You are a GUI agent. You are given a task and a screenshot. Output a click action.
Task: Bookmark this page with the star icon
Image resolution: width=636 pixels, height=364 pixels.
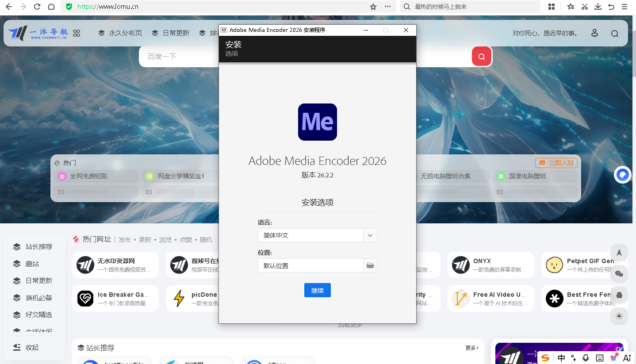coord(373,7)
